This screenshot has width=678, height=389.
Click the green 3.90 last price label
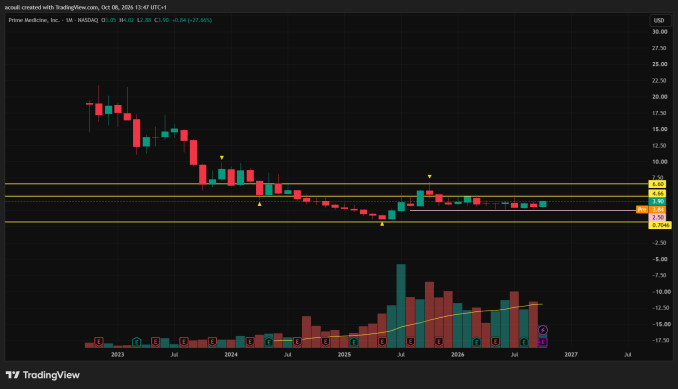(658, 201)
